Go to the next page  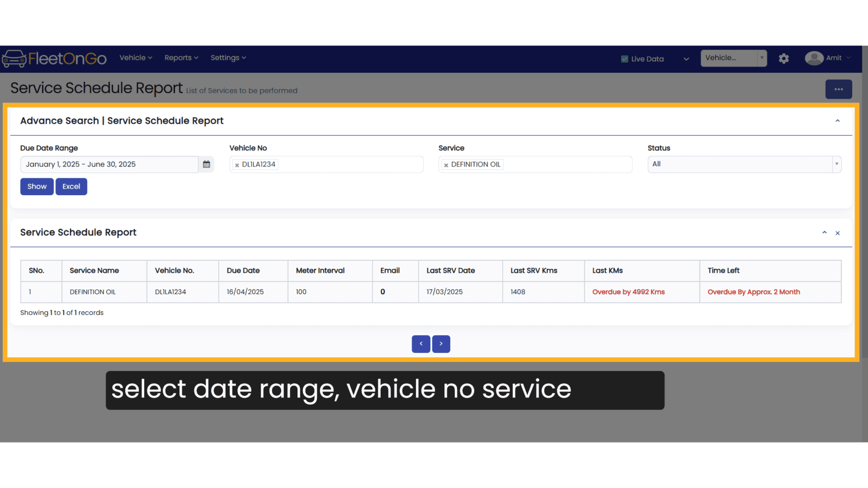pyautogui.click(x=441, y=344)
